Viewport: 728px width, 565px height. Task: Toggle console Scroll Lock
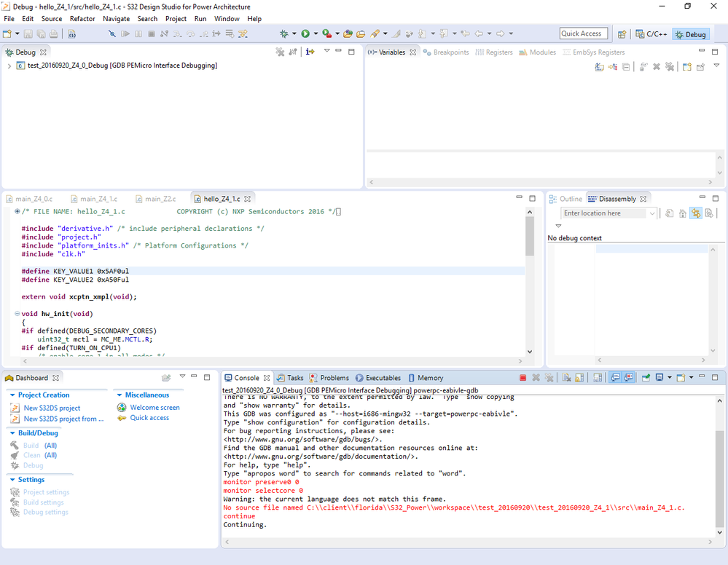tap(579, 378)
